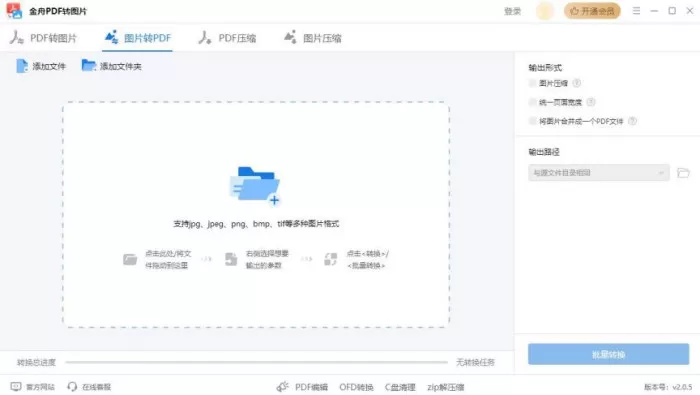700x395 pixels.
Task: Click the C盘清理 footer link
Action: click(x=400, y=387)
